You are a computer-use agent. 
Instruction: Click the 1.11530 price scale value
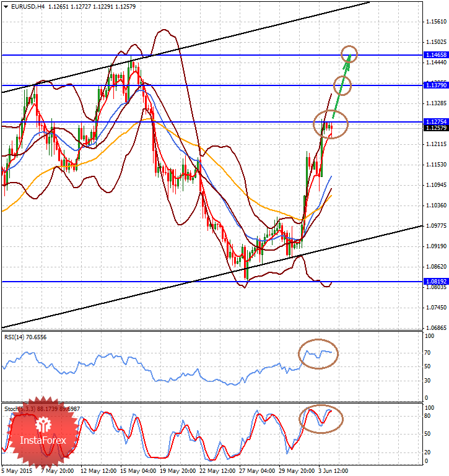pos(436,165)
